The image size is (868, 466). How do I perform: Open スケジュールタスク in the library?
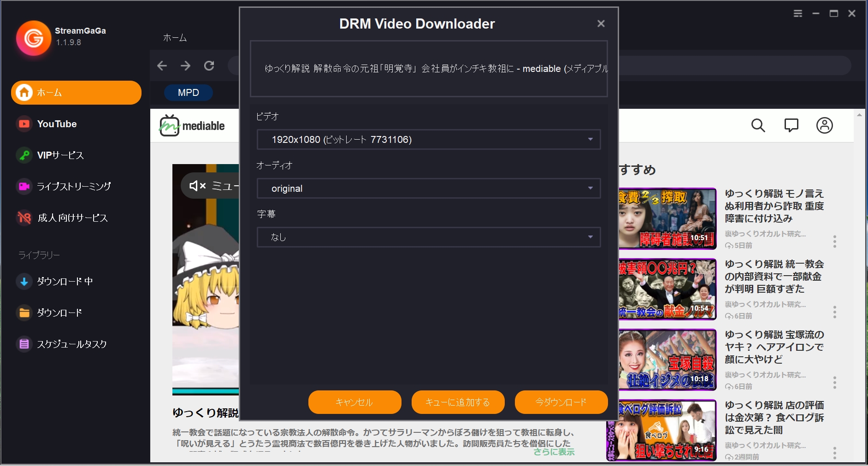point(71,343)
